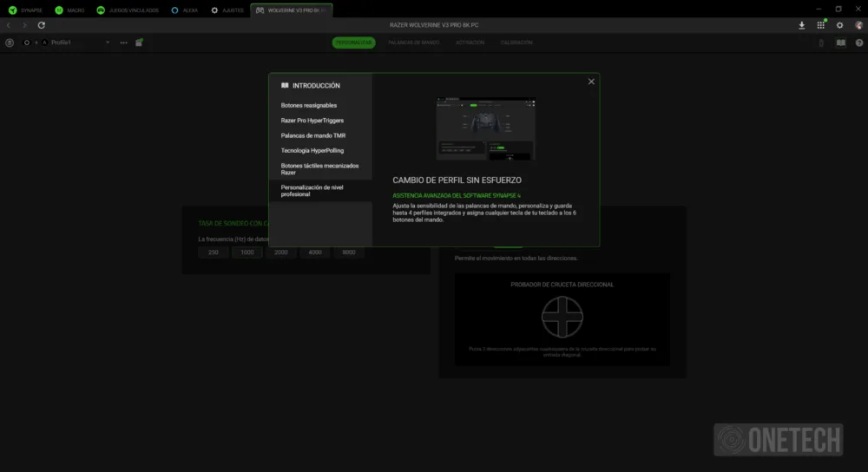Select the Personalizar section

[354, 43]
